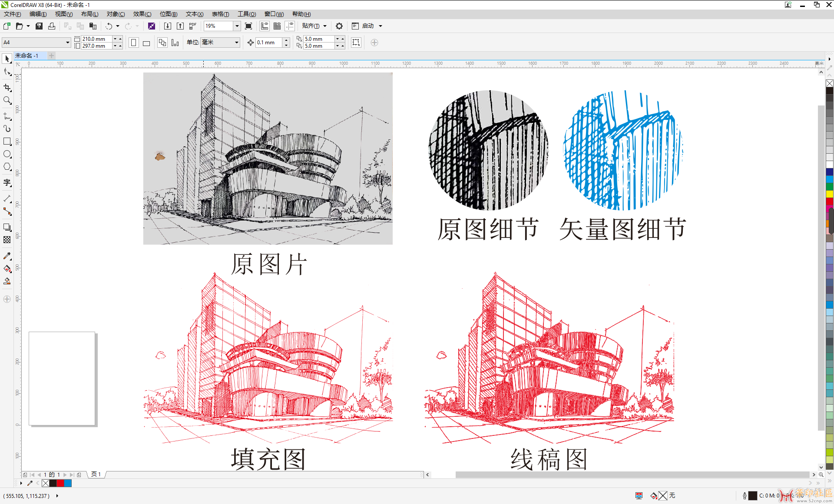Toggle show grid button
Screen dimensions: 834x504
277,26
